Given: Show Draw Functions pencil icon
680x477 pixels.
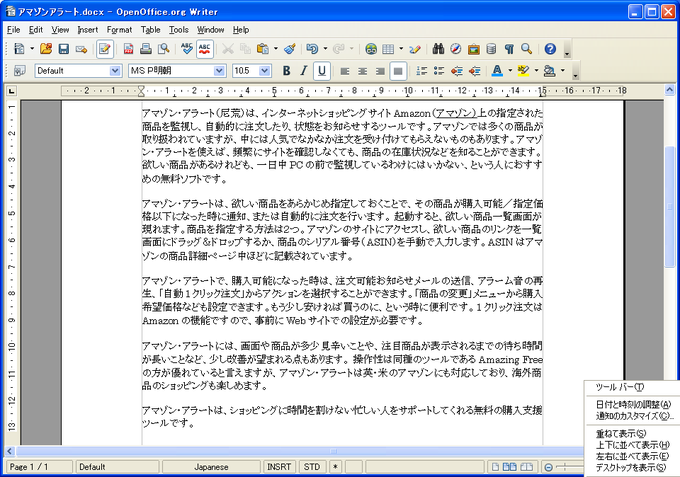Looking at the screenshot, I should 415,49.
